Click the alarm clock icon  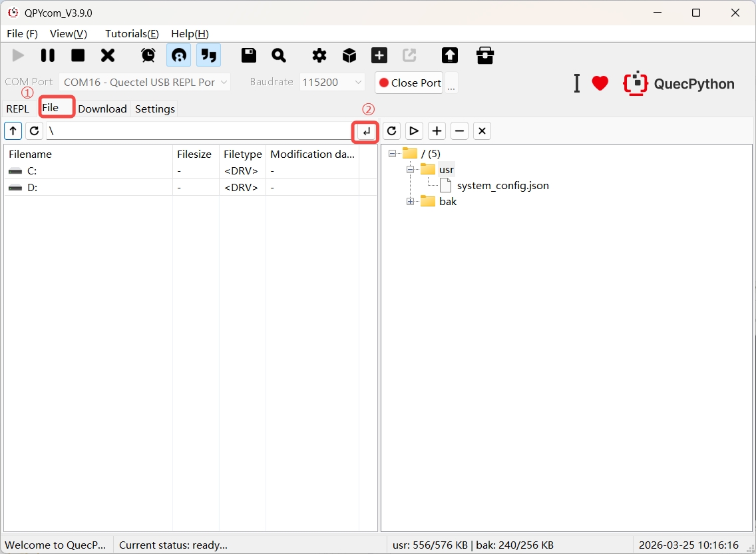[x=148, y=55]
